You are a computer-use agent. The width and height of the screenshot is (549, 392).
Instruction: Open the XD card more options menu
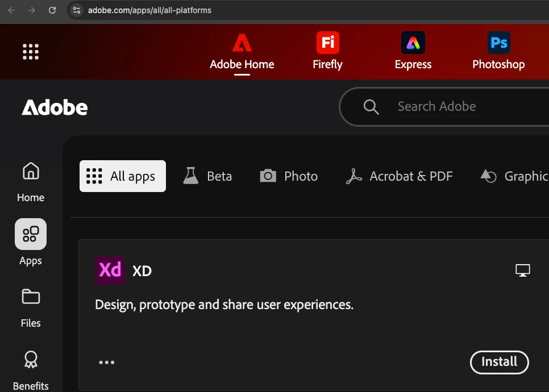tap(106, 362)
